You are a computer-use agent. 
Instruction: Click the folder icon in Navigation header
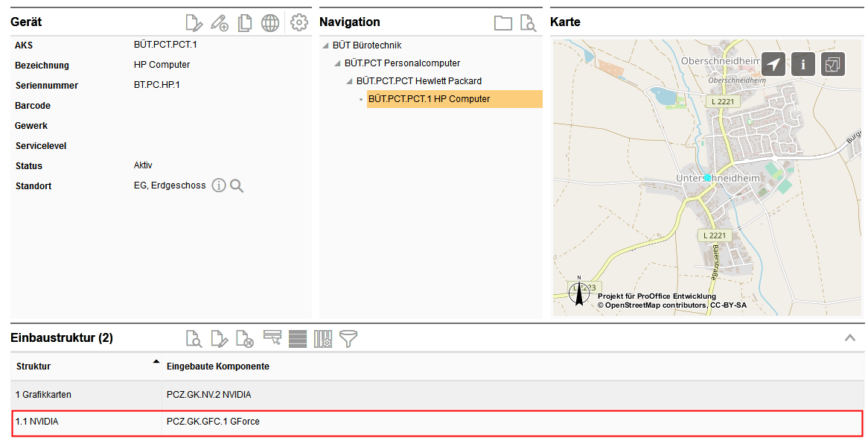(503, 23)
